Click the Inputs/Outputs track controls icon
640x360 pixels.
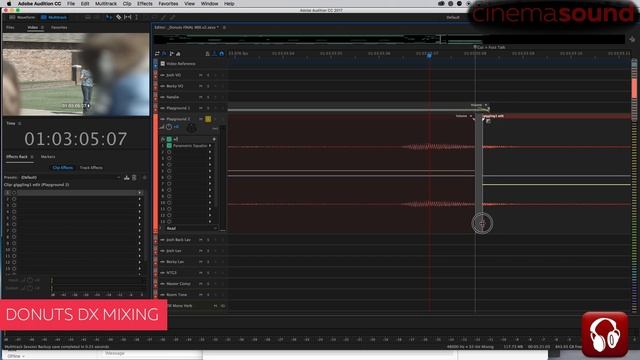pos(157,53)
